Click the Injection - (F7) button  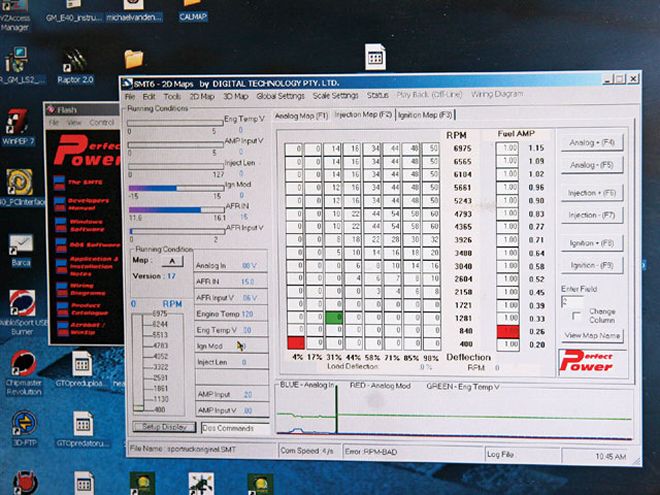tap(592, 215)
